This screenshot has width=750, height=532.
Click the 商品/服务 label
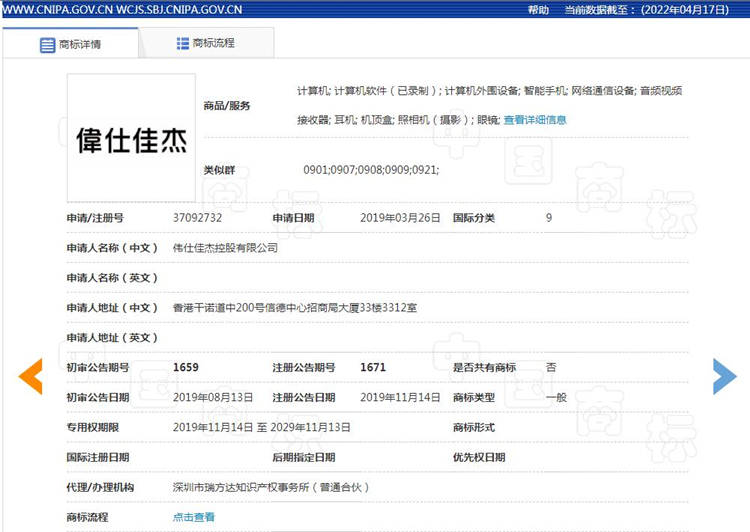pos(227,106)
